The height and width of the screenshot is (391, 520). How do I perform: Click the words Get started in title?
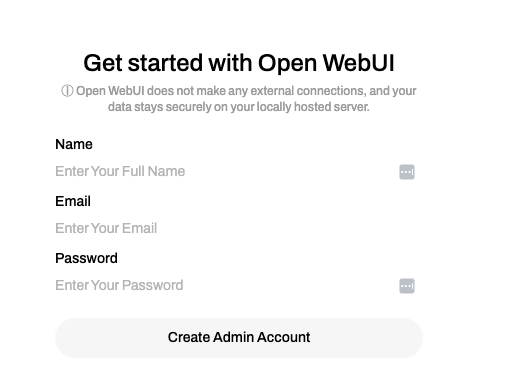[143, 63]
